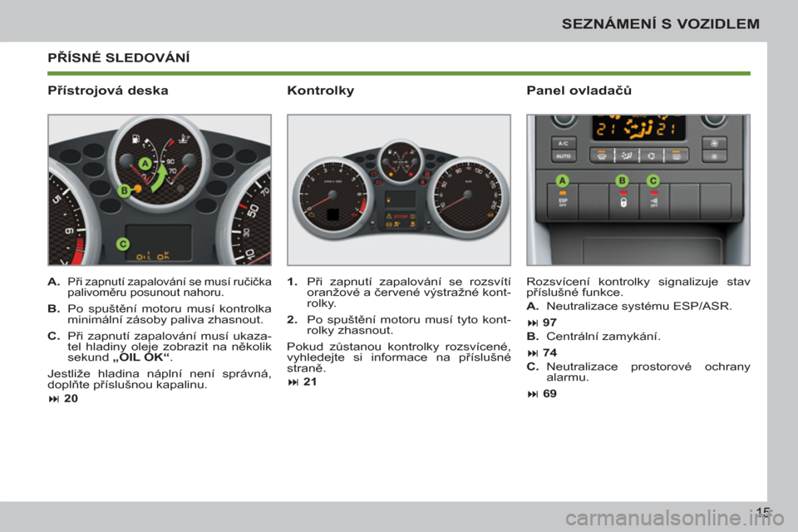The height and width of the screenshot is (532, 798).
Task: Click the warning lamps cluster picture under Kontrolky
Action: pyautogui.click(x=399, y=190)
